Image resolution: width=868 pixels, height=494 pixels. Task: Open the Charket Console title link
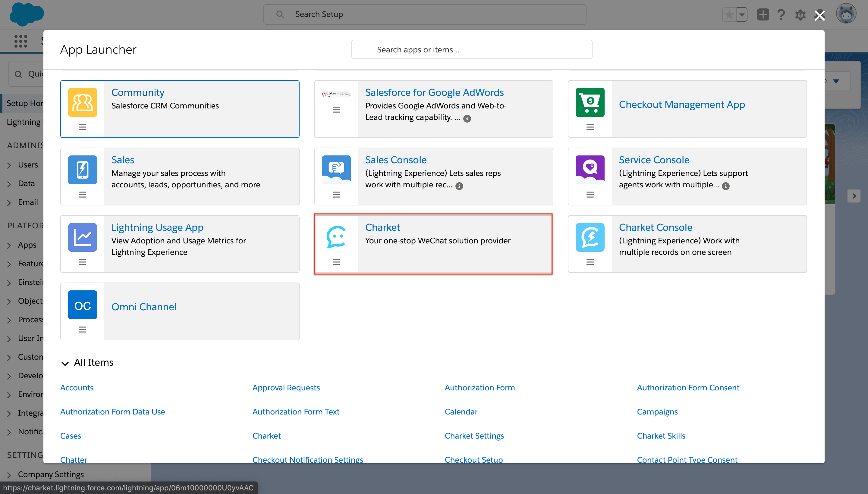655,227
